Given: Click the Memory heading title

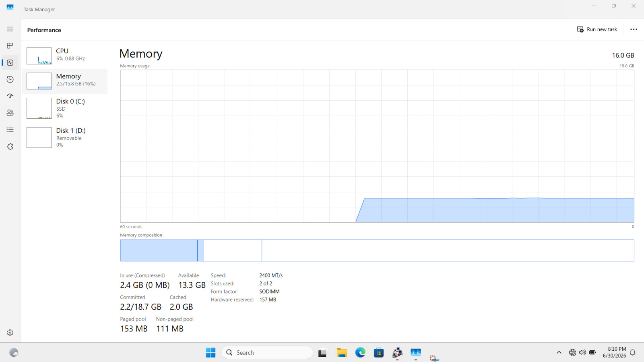Looking at the screenshot, I should (141, 54).
